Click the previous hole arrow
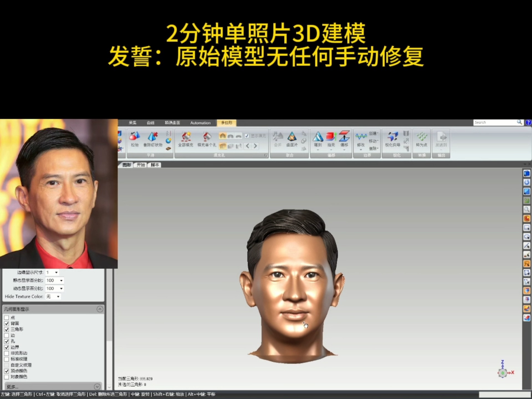This screenshot has height=399, width=532. coord(248,146)
